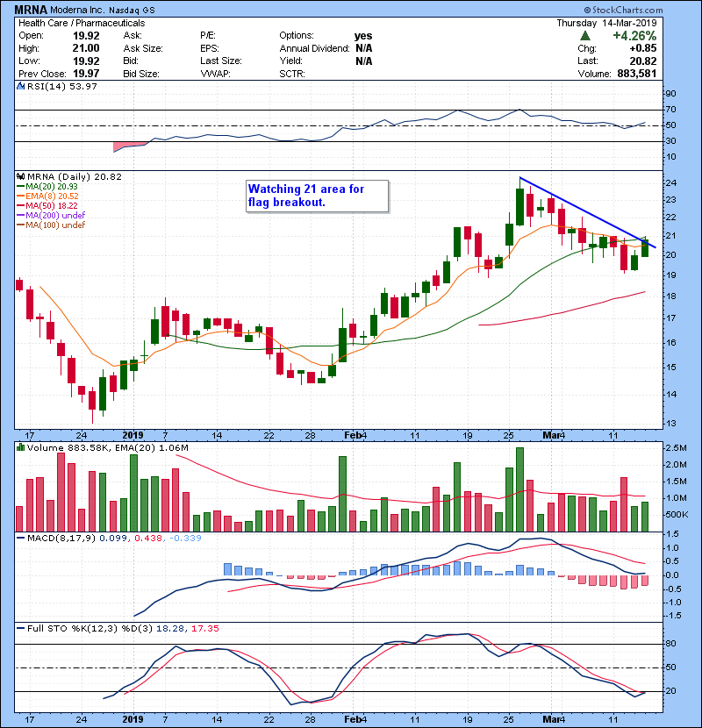Viewport: 702px width, 728px height.
Task: Click the MRNA ticker symbol in header
Action: (31, 10)
